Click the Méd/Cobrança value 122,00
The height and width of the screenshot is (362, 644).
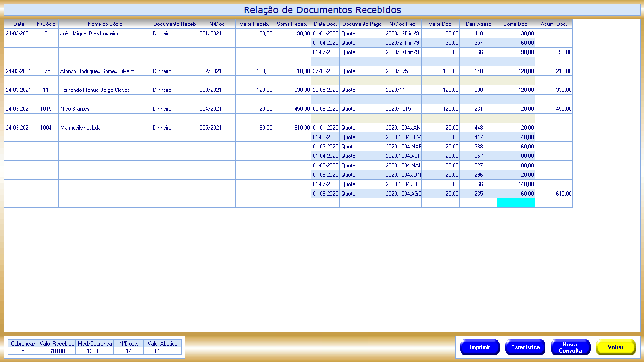[x=94, y=351]
